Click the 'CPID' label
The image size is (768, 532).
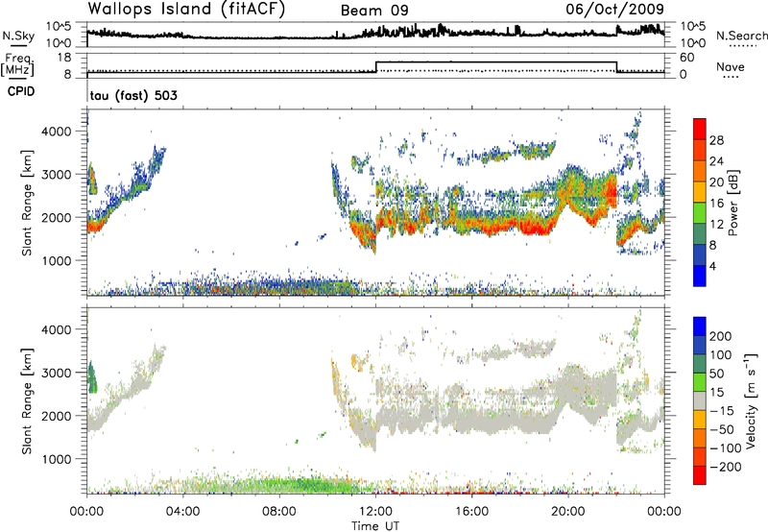click(21, 91)
